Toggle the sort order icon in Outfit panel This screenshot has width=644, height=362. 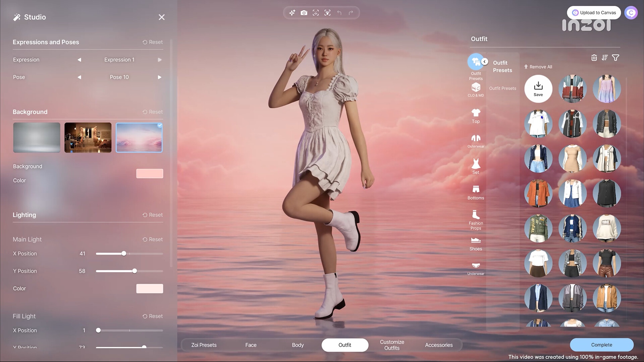[x=605, y=58]
